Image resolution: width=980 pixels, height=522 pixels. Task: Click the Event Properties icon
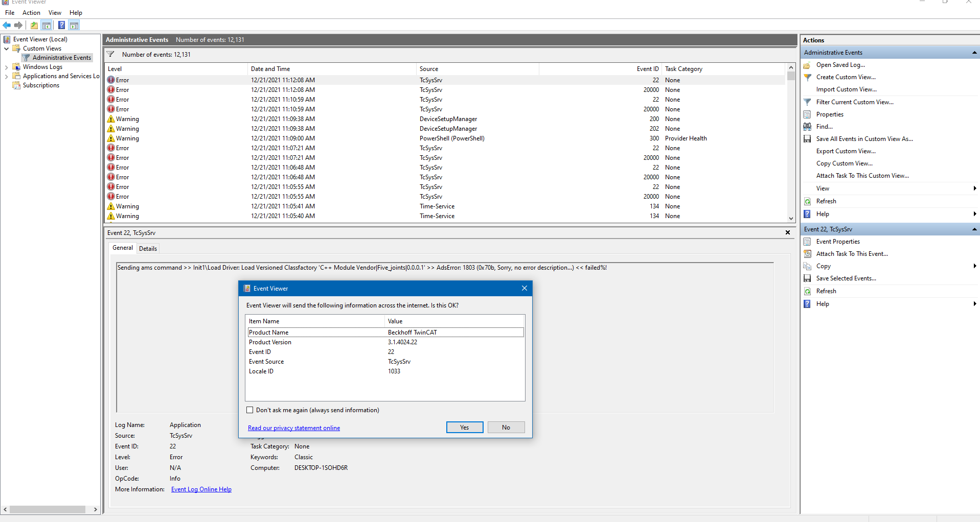807,242
